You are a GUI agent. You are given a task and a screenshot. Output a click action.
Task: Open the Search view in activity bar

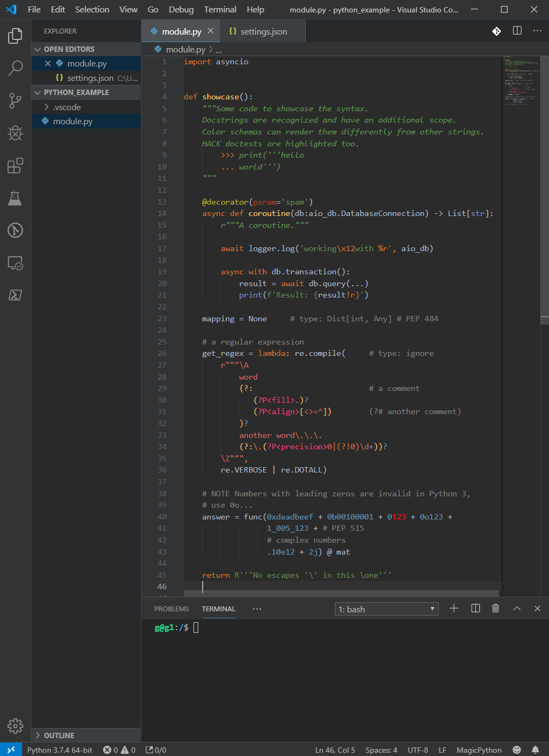click(x=15, y=68)
